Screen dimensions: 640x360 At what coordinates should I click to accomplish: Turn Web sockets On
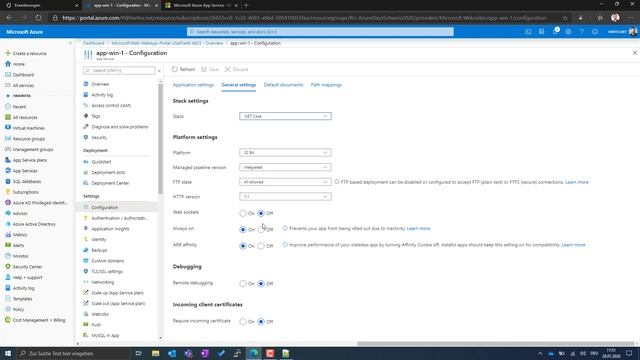(x=243, y=213)
